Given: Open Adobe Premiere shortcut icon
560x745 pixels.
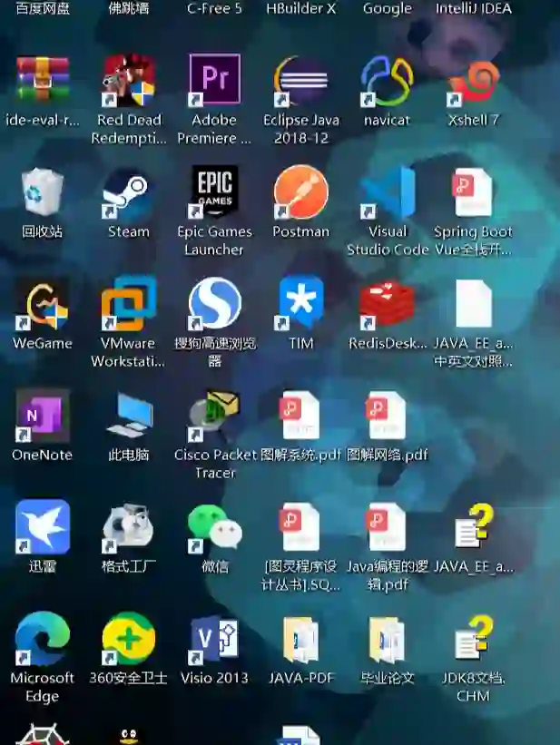Looking at the screenshot, I should pyautogui.click(x=215, y=79).
